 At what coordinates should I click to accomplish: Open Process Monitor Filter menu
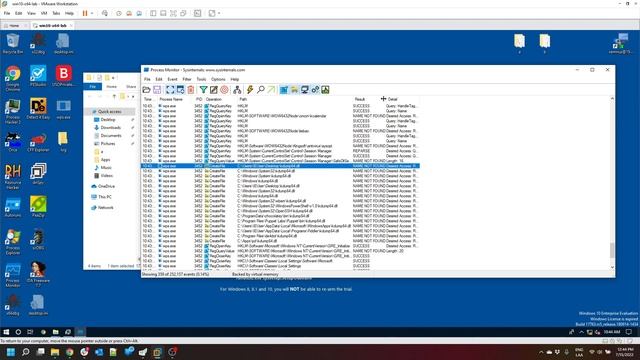coord(187,79)
